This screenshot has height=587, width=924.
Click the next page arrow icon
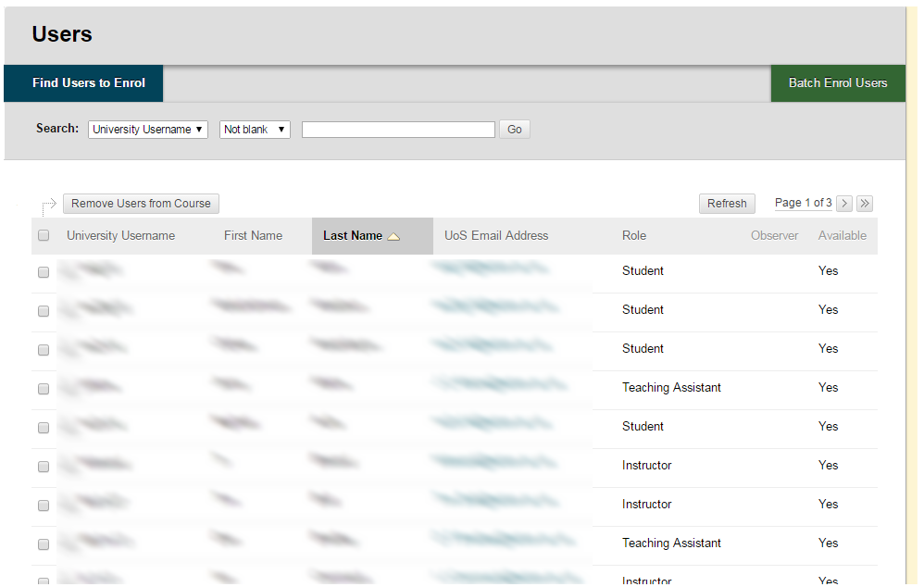pos(844,204)
